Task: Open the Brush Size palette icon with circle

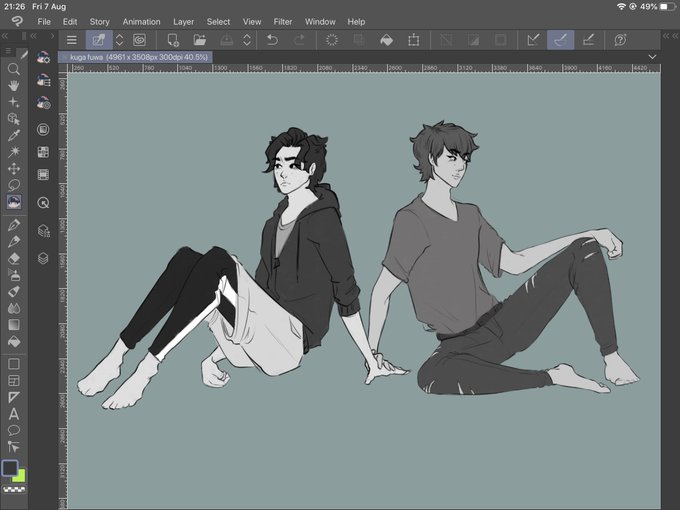Action: tap(43, 103)
